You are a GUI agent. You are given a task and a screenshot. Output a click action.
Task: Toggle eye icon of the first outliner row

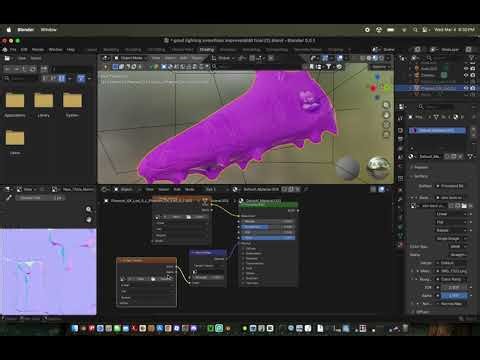point(466,68)
